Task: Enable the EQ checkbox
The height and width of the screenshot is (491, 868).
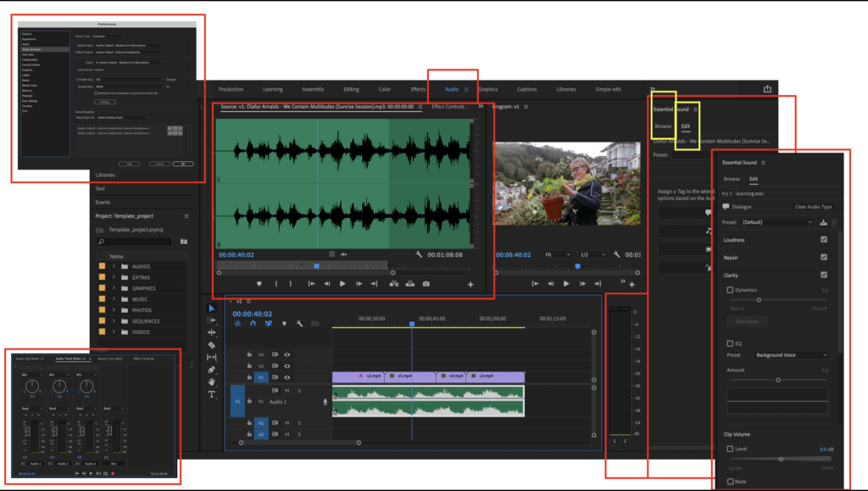Action: pos(730,343)
